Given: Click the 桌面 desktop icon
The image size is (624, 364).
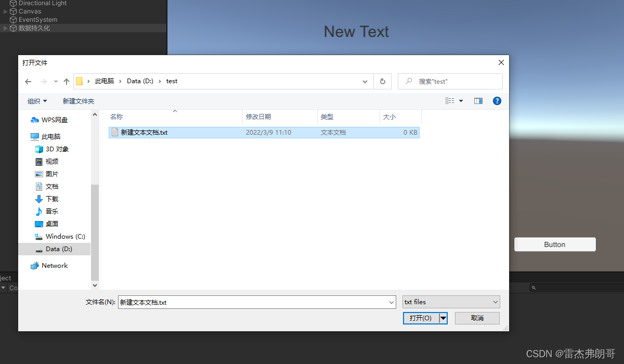Looking at the screenshot, I should (x=40, y=224).
